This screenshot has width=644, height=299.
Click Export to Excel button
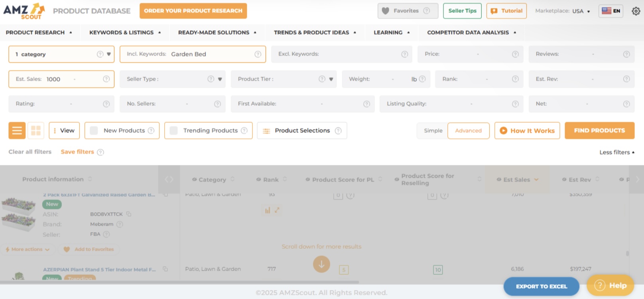(x=542, y=286)
